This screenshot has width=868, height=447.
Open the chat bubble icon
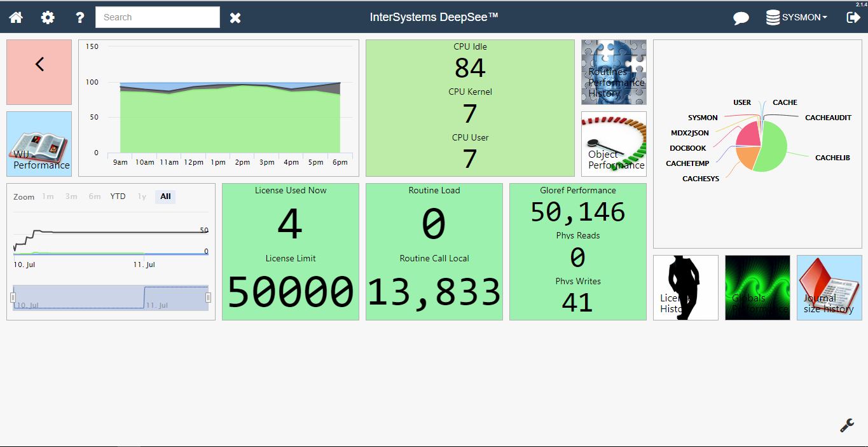(x=741, y=18)
